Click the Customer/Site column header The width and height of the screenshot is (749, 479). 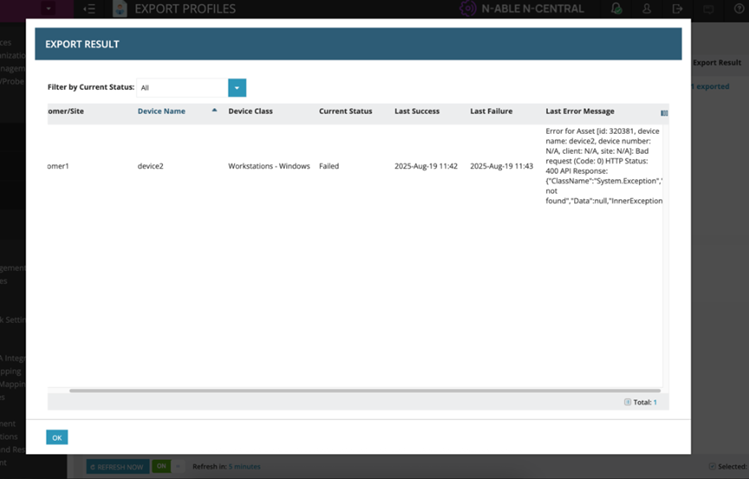point(65,111)
